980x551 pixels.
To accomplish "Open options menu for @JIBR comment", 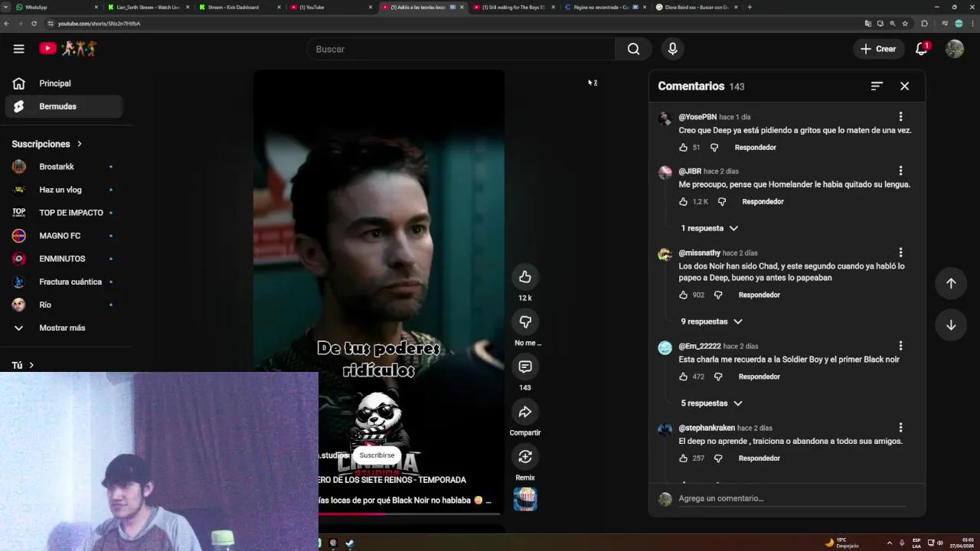I will coord(900,171).
